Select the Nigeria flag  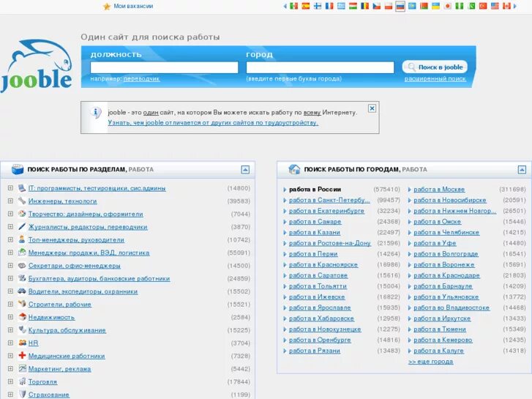pos(460,6)
